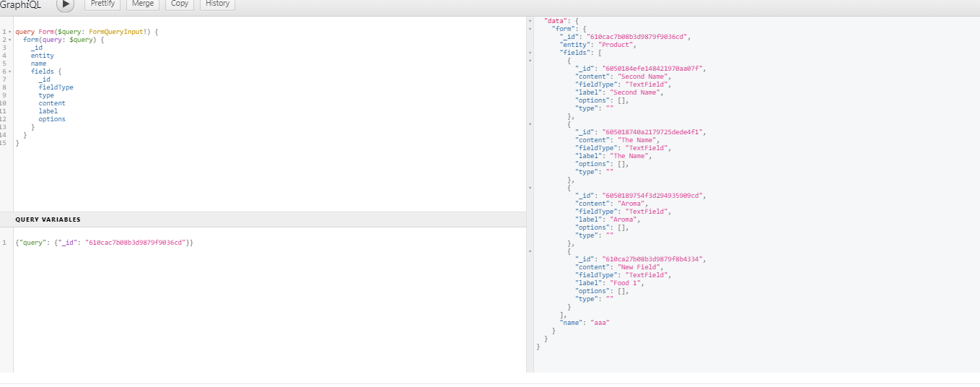This screenshot has height=387, width=980.
Task: Fold the "form" object in the response
Action: pyautogui.click(x=530, y=29)
